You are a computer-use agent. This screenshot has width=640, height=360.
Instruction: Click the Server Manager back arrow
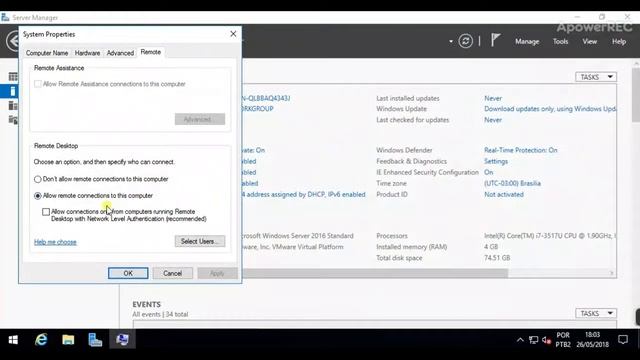coord(13,41)
